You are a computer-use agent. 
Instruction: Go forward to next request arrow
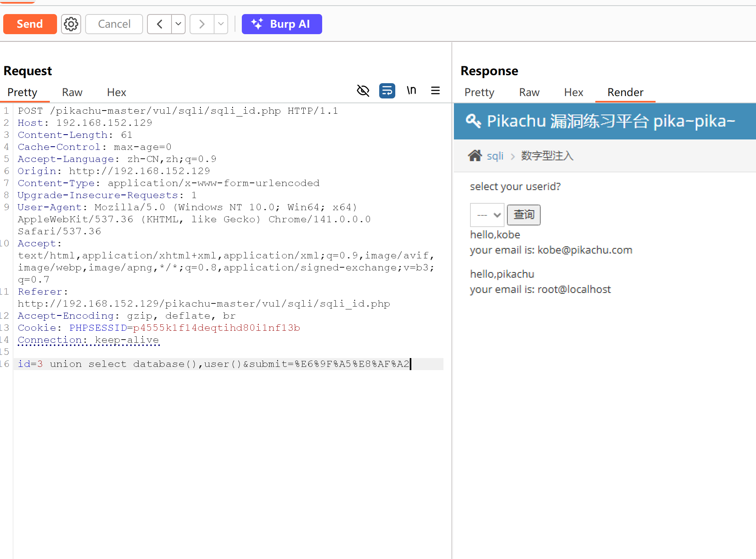(202, 24)
